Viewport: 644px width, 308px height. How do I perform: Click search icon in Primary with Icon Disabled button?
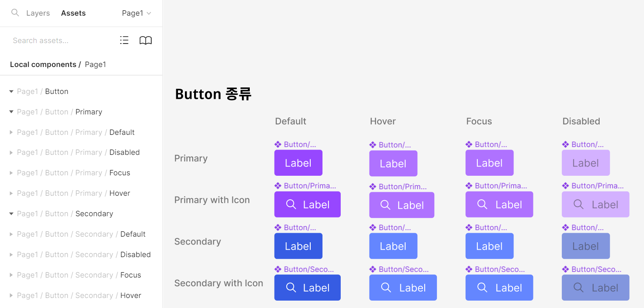[x=578, y=204]
